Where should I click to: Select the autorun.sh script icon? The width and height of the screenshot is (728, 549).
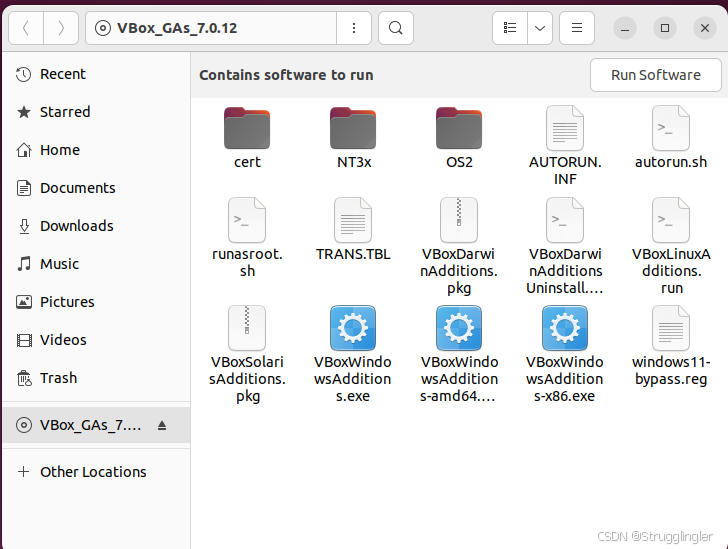671,128
